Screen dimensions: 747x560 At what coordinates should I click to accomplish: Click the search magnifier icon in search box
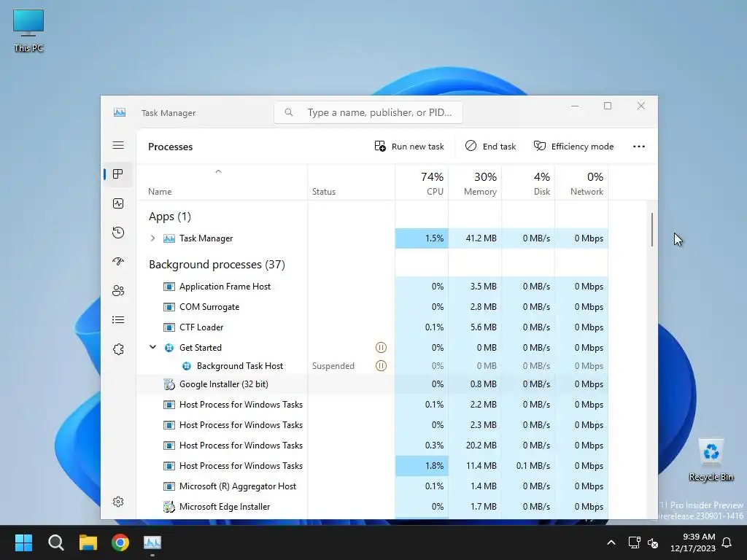pyautogui.click(x=289, y=112)
